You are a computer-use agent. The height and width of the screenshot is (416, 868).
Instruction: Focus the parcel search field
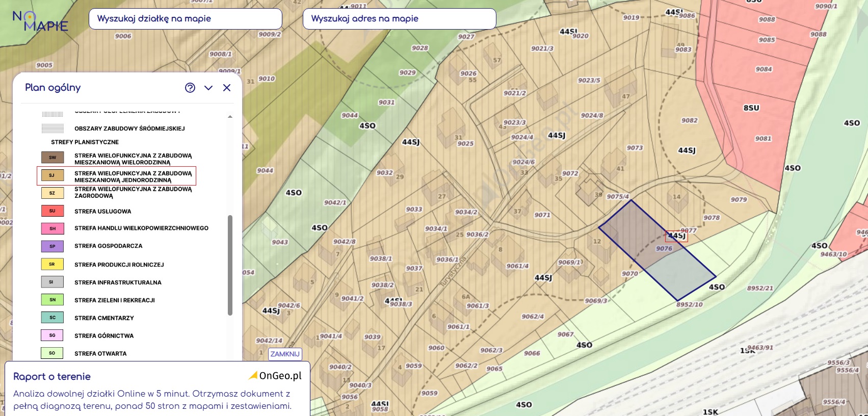point(186,19)
